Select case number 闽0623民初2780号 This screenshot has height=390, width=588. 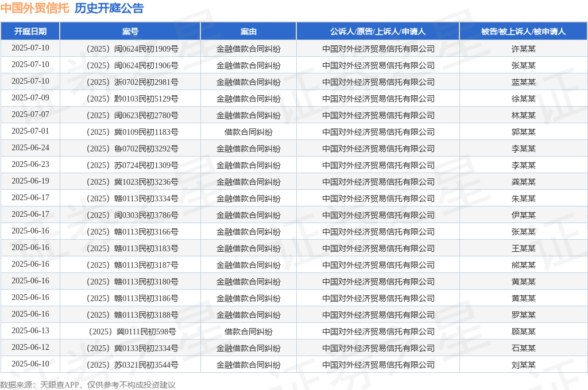click(x=146, y=115)
